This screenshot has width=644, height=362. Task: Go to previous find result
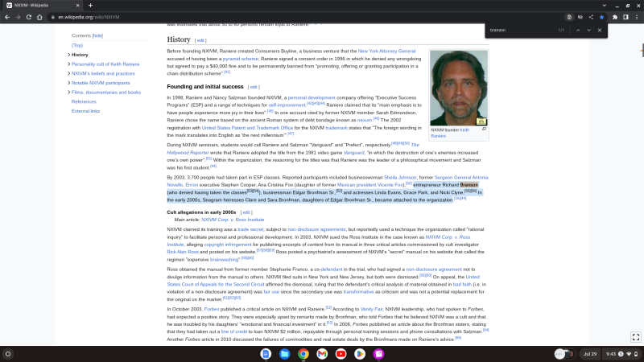578,30
